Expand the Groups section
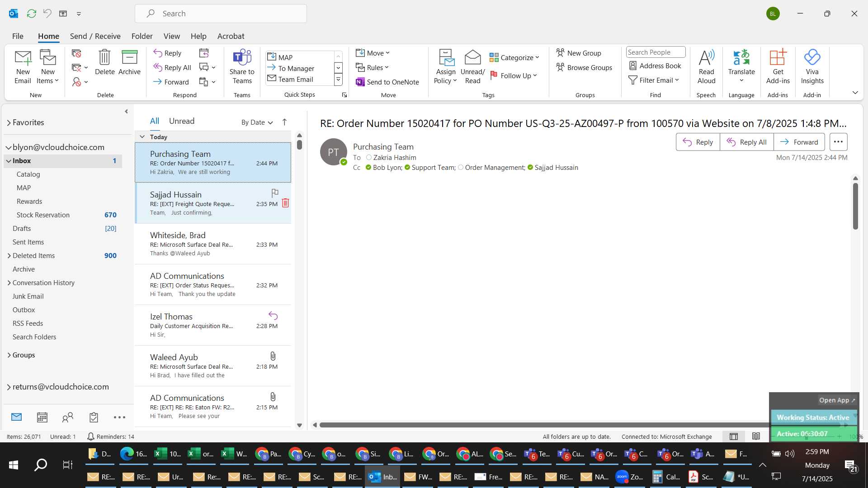Viewport: 868px width, 488px height. click(9, 355)
